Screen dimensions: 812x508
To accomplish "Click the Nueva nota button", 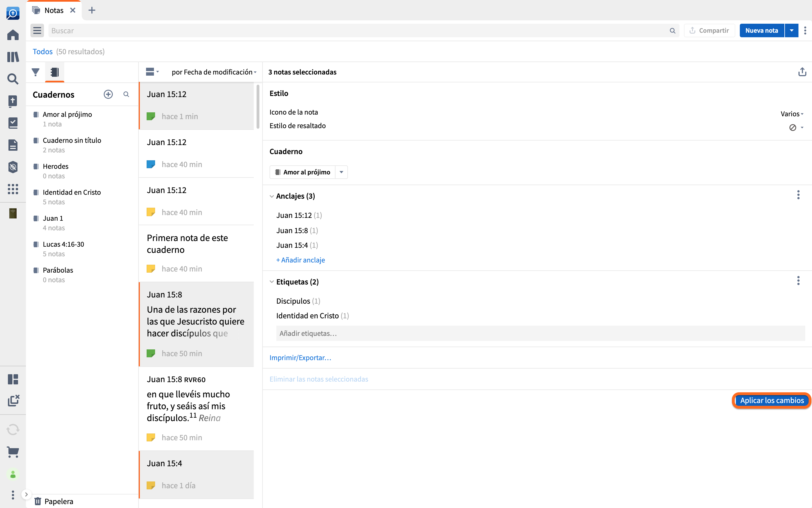I will pyautogui.click(x=762, y=30).
